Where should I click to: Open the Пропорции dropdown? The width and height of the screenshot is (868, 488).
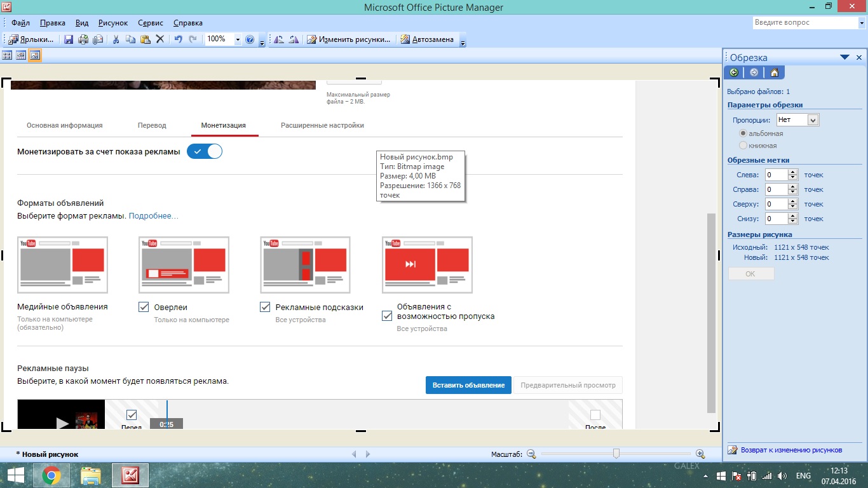(x=813, y=119)
